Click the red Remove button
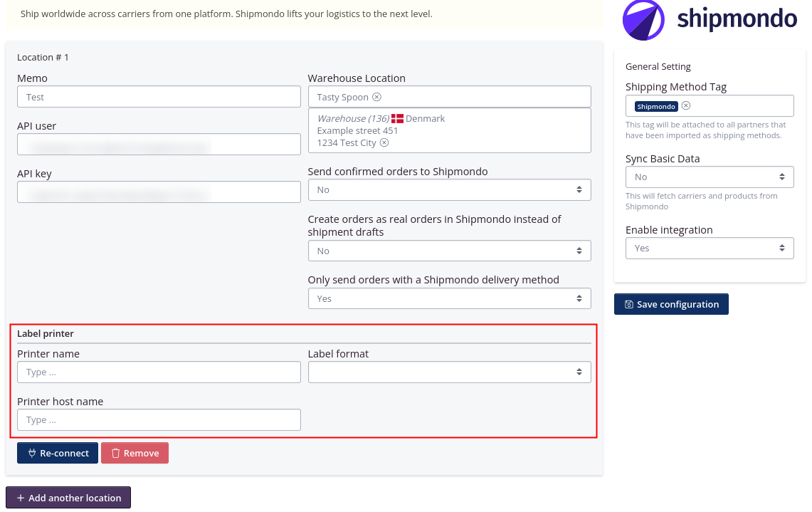The width and height of the screenshot is (812, 512). [x=135, y=454]
